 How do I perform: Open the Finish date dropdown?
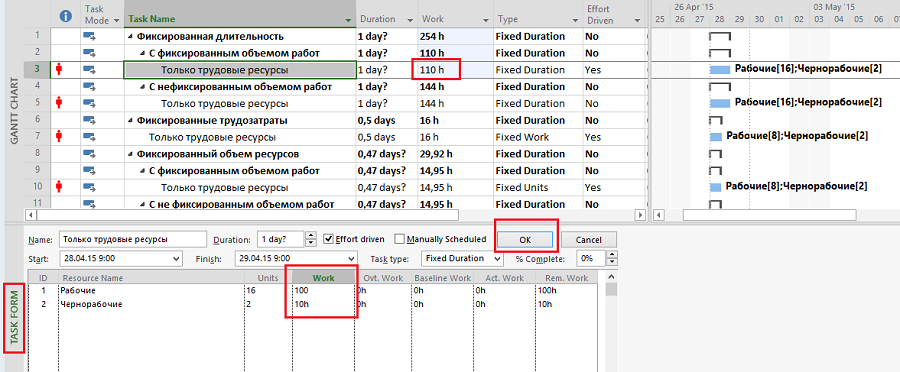pyautogui.click(x=352, y=259)
